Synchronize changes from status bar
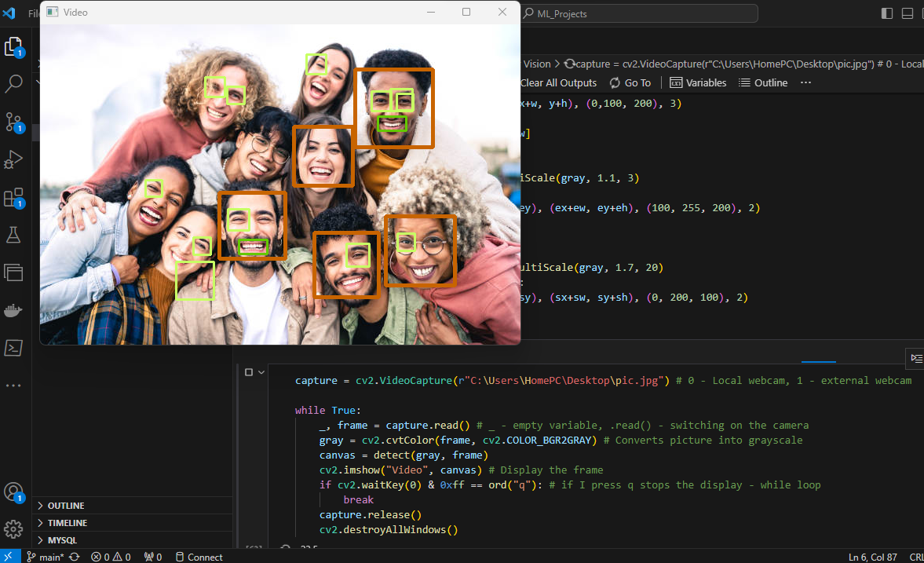The height and width of the screenshot is (563, 924). coord(75,557)
